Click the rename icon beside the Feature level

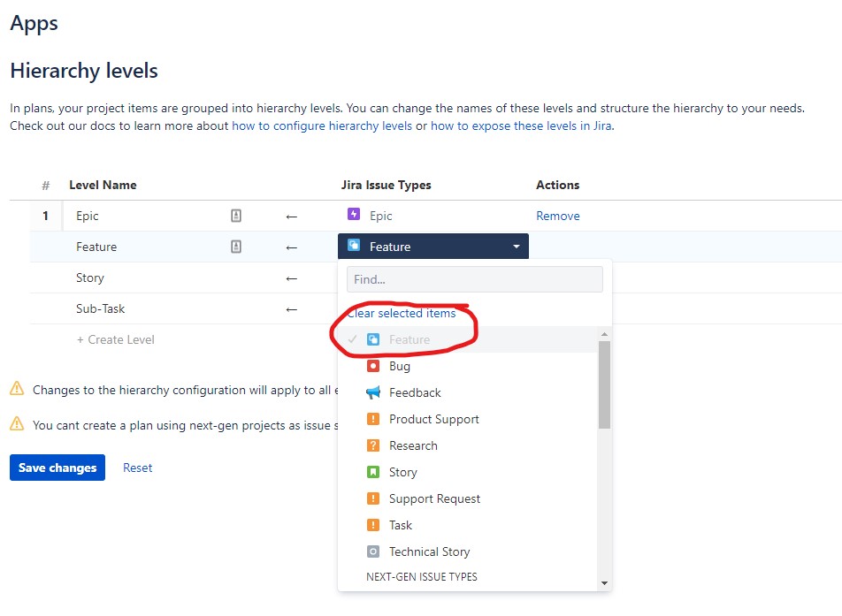click(236, 247)
